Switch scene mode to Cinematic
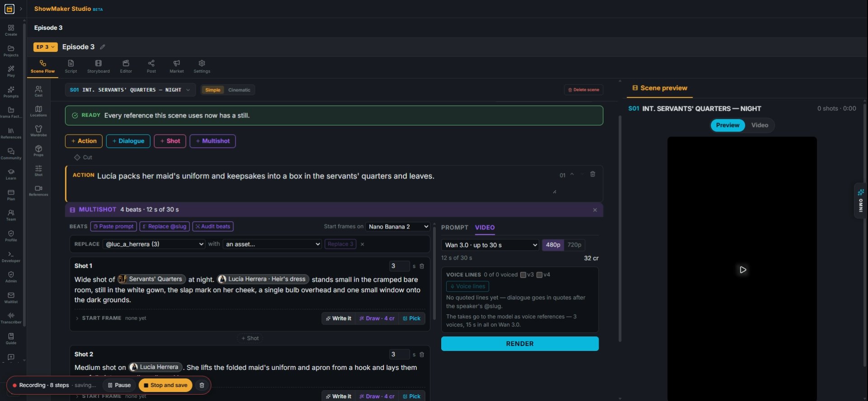This screenshot has height=401, width=868. click(239, 90)
